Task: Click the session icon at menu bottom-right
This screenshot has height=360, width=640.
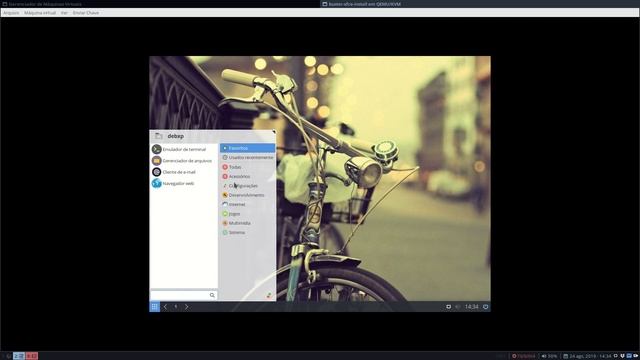Action: (269, 295)
